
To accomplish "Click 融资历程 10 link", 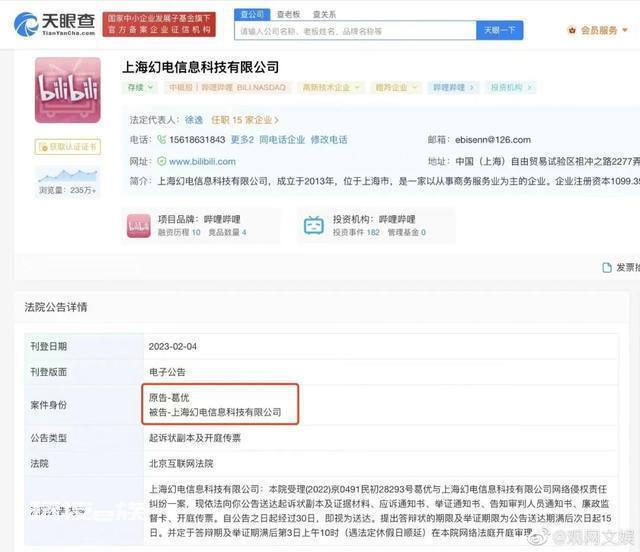I will (x=179, y=232).
